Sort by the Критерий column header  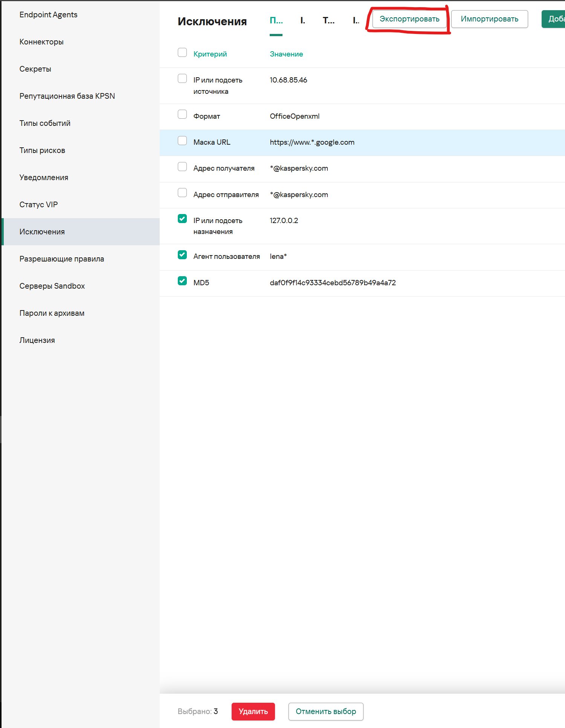pos(210,54)
